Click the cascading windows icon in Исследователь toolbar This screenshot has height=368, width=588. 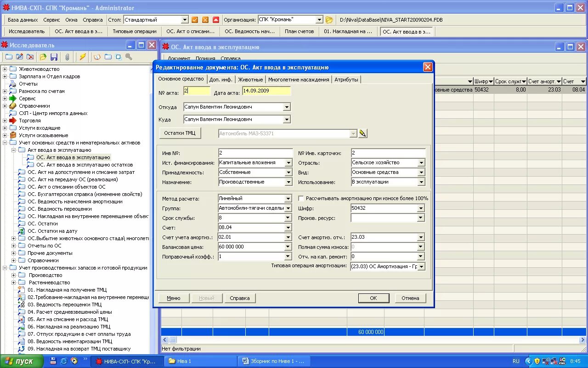click(x=119, y=57)
